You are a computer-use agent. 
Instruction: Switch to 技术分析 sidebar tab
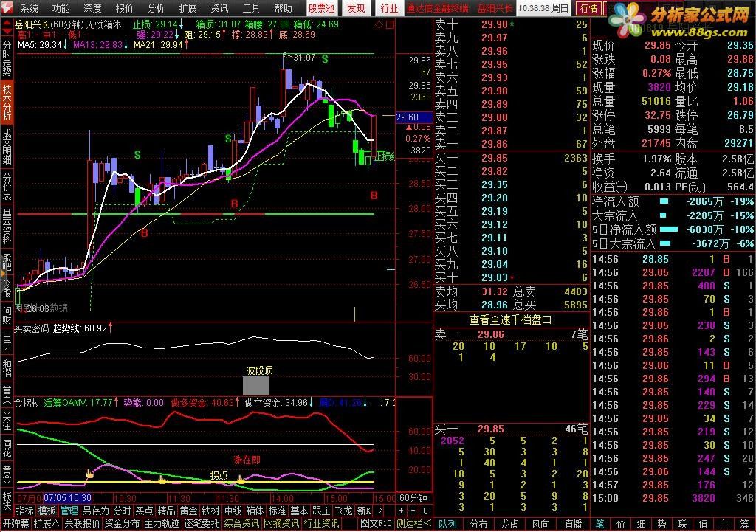point(7,102)
